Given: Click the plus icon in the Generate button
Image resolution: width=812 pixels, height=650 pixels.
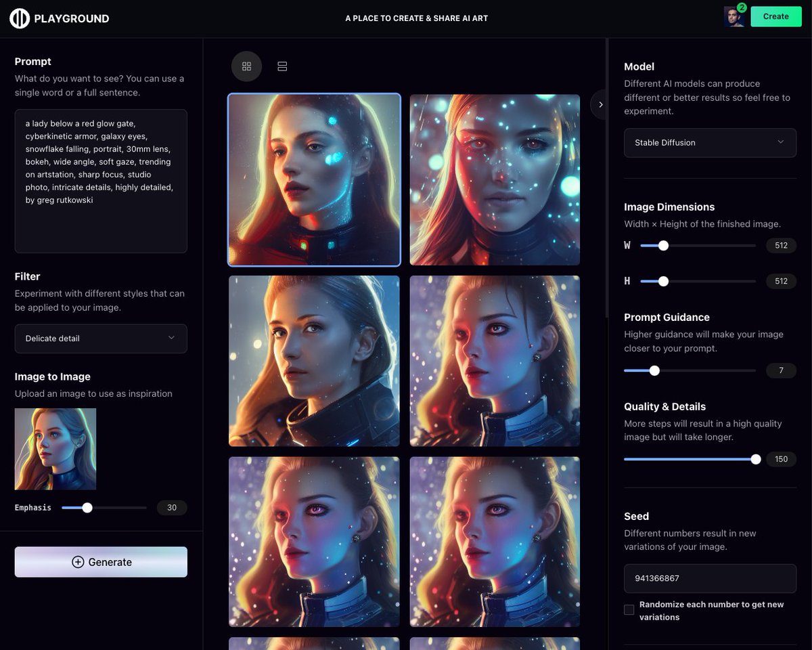Looking at the screenshot, I should [x=78, y=562].
